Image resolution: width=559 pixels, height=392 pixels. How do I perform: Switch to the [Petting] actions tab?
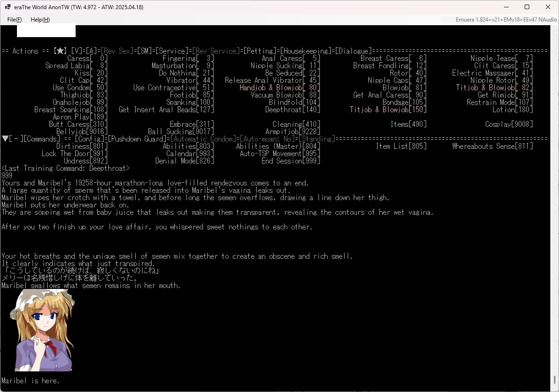point(260,51)
